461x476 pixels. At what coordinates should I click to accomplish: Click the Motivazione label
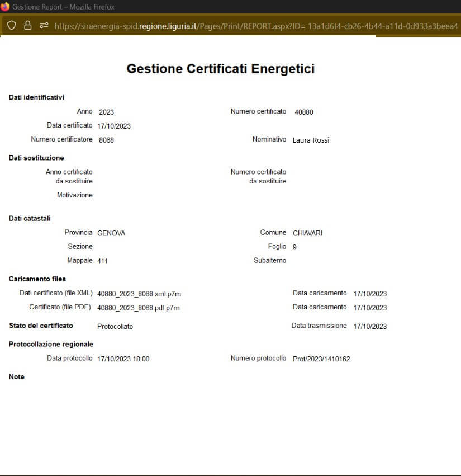(x=75, y=195)
